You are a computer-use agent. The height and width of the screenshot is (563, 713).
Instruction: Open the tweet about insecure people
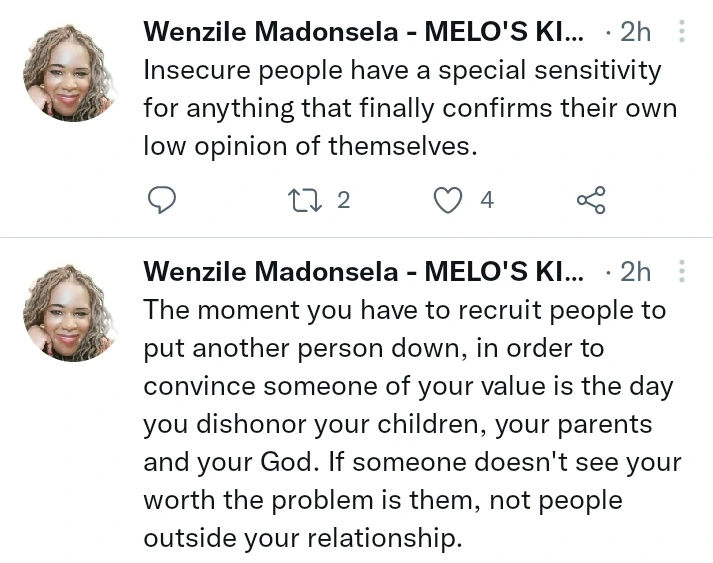pos(410,108)
